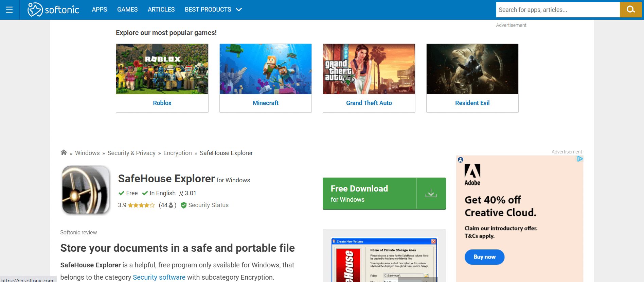
Task: Open the Minecraft game thumbnail
Action: tap(266, 69)
